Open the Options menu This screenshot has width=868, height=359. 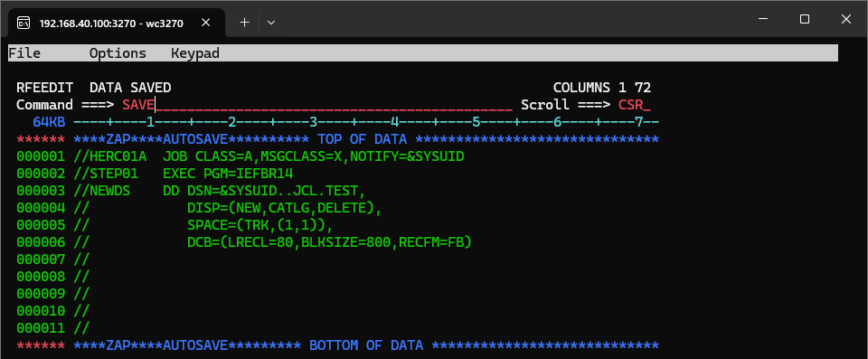[118, 53]
